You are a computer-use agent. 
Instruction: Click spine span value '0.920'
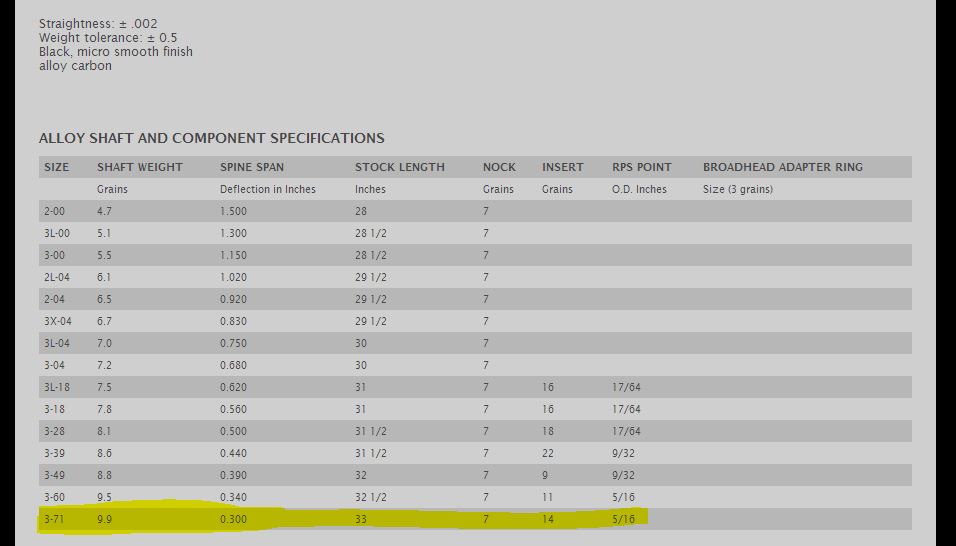tap(234, 299)
